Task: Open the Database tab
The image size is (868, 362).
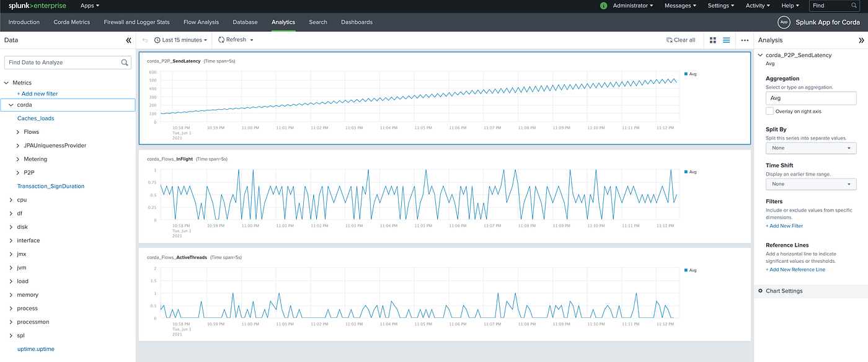Action: pyautogui.click(x=245, y=22)
